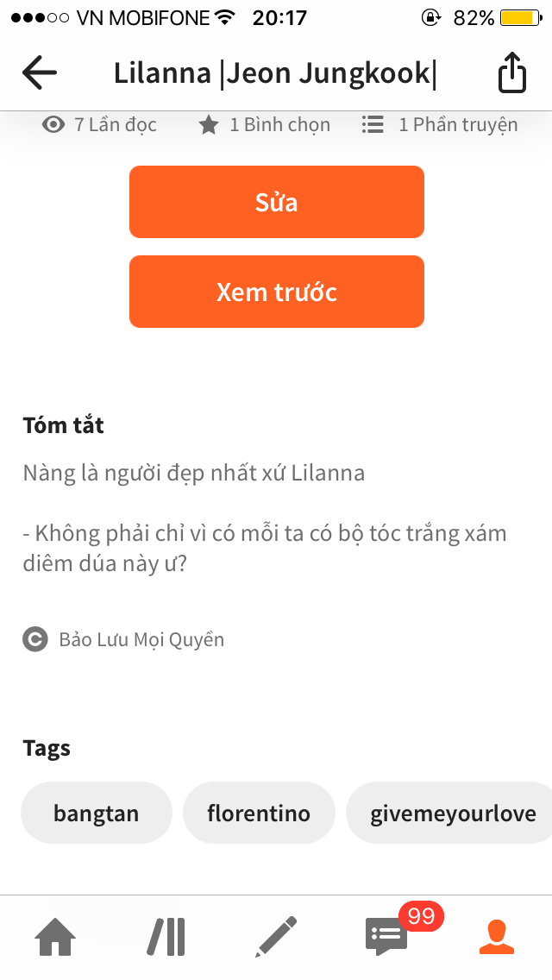The width and height of the screenshot is (552, 980).
Task: Tap the Bảo Lưu Mọi Quyền text
Action: 141,640
